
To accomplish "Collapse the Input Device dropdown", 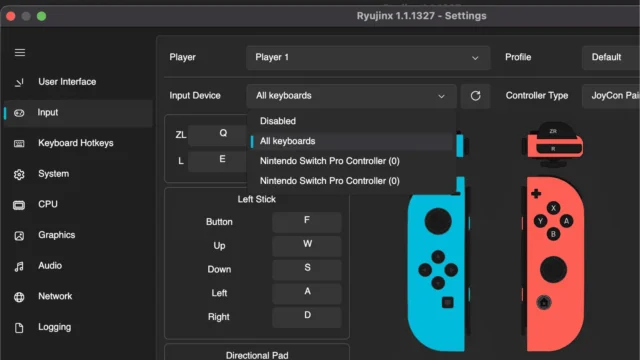I will click(x=351, y=96).
